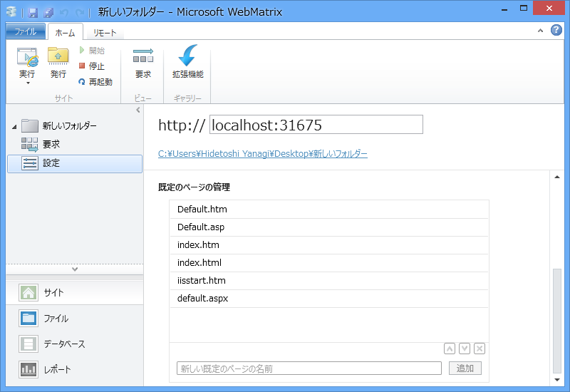Collapse the 新しいフォルダー tree node

click(14, 127)
